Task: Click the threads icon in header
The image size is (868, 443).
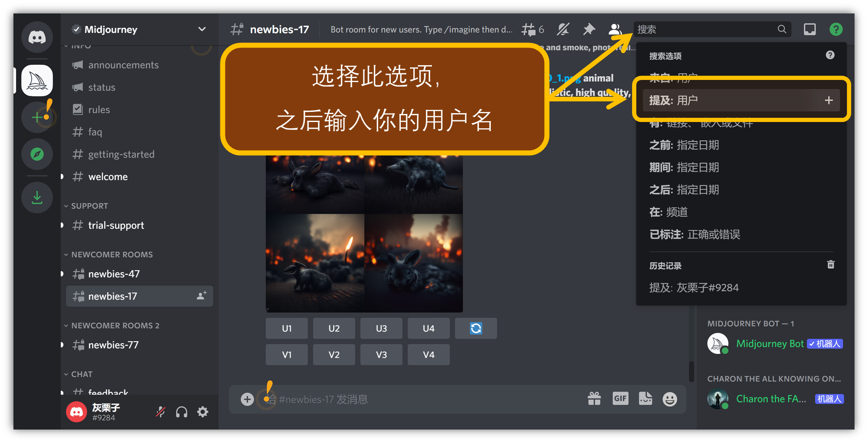Action: click(529, 29)
